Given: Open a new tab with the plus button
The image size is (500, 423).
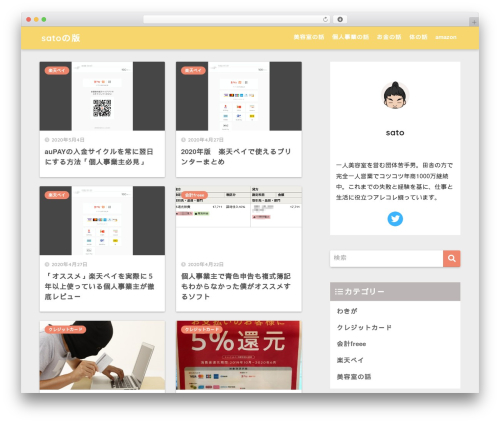Looking at the screenshot, I should coord(474,22).
